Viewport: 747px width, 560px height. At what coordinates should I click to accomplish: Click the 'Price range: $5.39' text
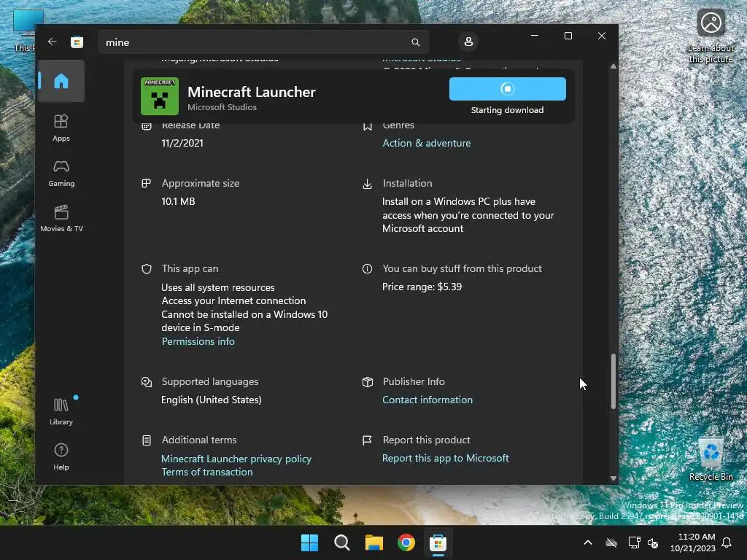(422, 287)
